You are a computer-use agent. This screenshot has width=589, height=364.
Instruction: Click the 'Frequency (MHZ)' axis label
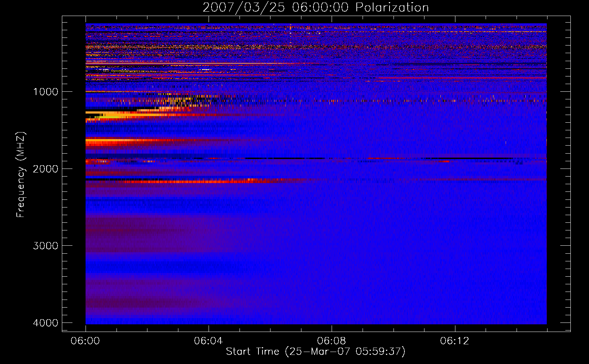[21, 175]
